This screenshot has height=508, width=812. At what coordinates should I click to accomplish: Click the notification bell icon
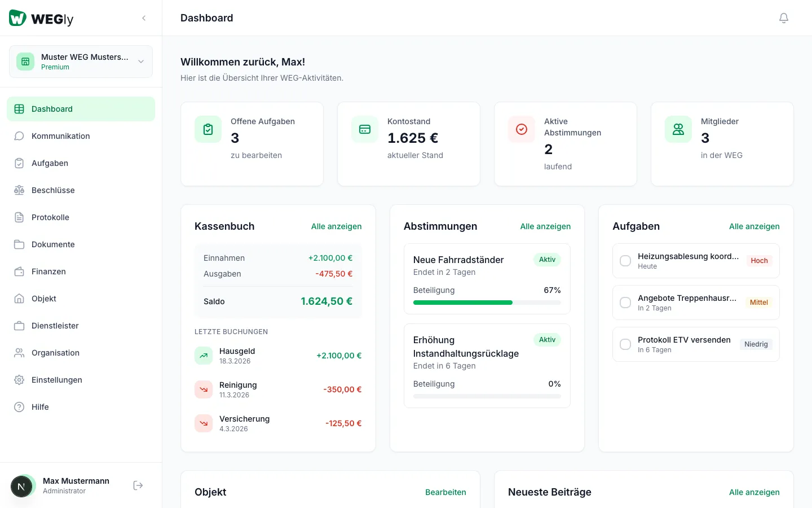[783, 18]
